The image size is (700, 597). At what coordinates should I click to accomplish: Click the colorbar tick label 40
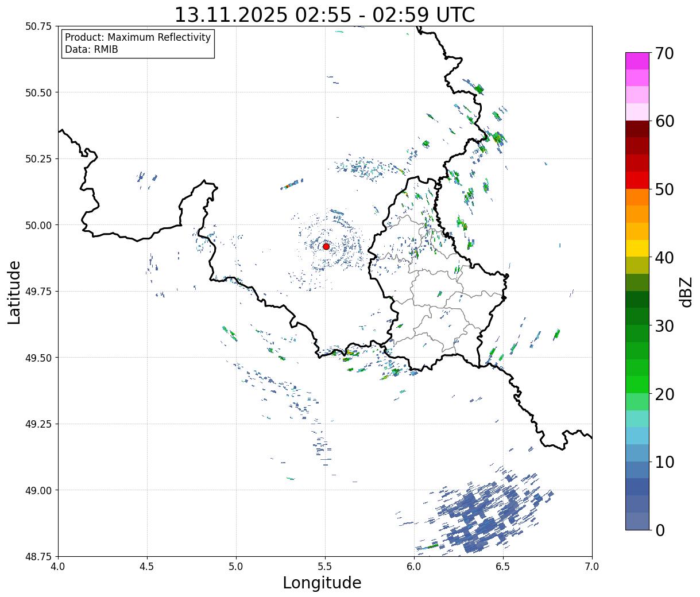[664, 257]
